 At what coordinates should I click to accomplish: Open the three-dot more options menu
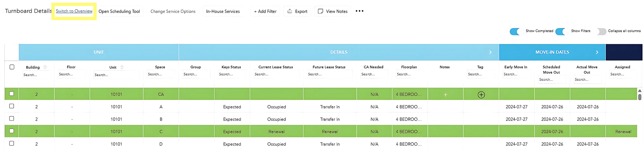359,11
